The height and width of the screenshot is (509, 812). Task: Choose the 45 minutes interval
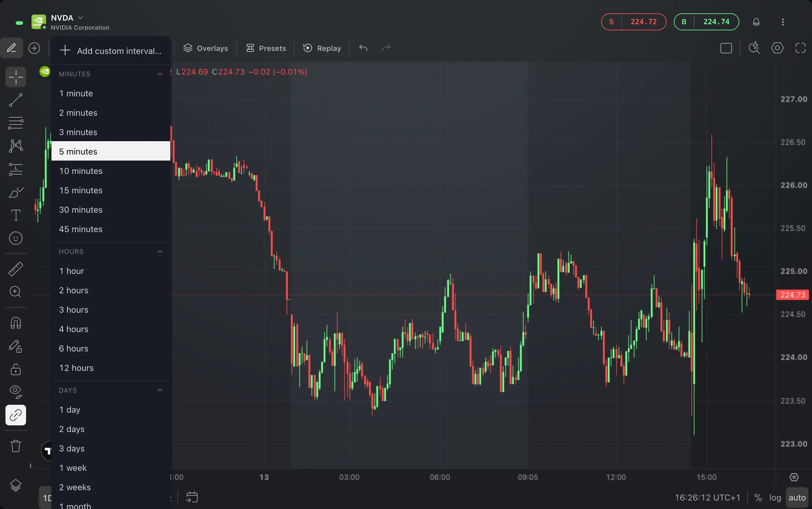[111, 229]
